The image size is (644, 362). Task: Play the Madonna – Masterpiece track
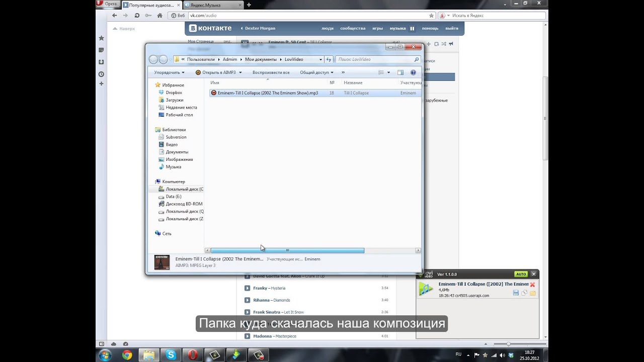[x=247, y=336]
